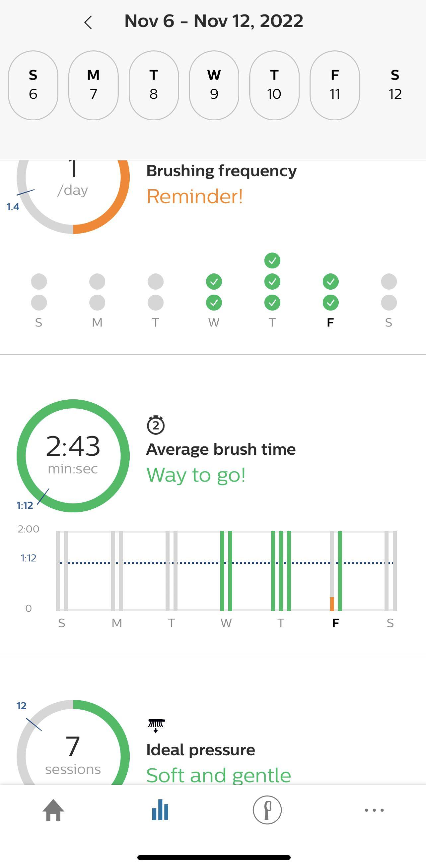The image size is (426, 868).
Task: Tap the stopwatch icon above Average brush time
Action: click(x=156, y=425)
